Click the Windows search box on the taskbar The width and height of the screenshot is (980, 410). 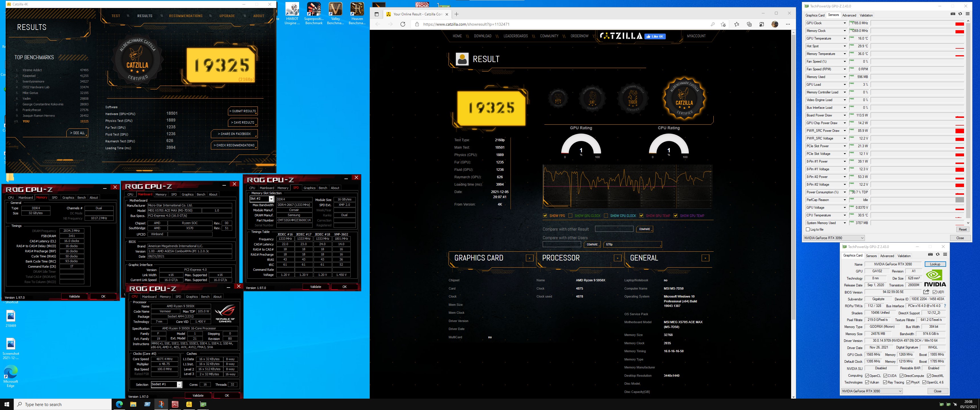coord(63,404)
